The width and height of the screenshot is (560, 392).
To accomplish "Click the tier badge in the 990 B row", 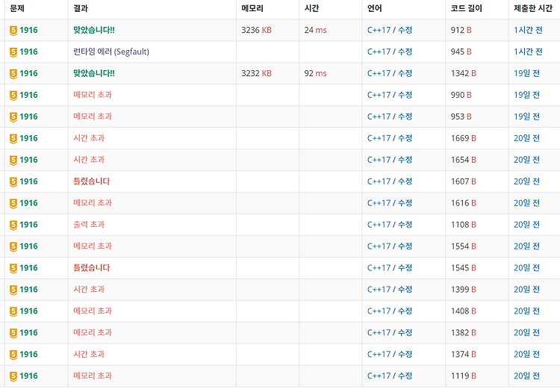I will pyautogui.click(x=13, y=96).
